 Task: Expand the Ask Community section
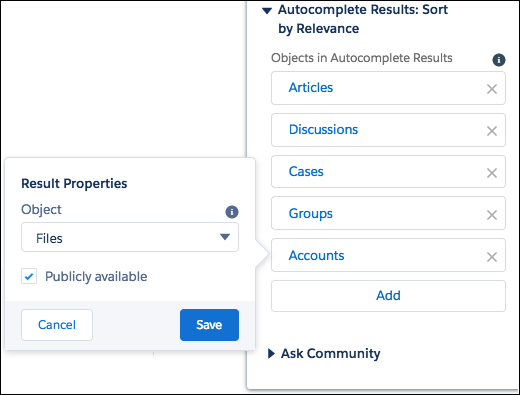point(271,354)
